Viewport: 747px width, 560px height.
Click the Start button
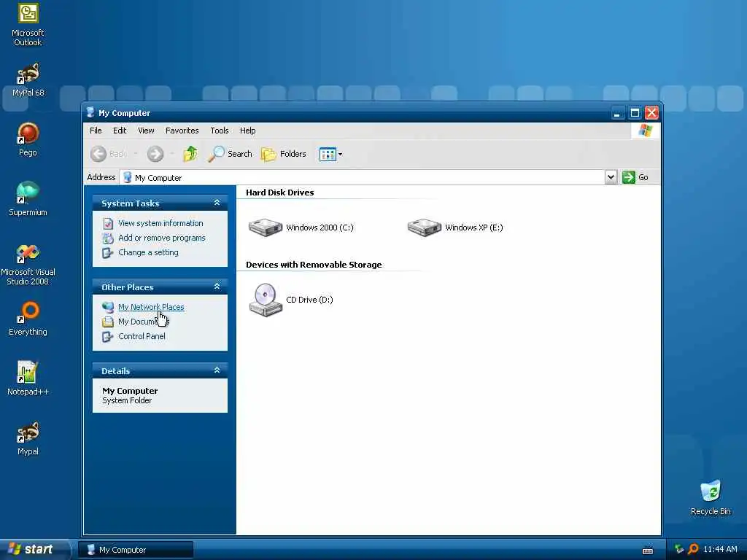[34, 549]
